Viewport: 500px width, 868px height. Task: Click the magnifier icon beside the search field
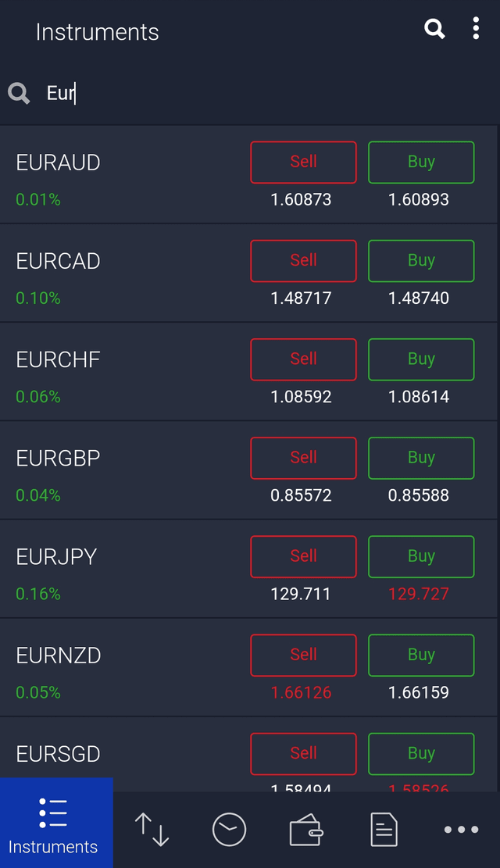19,93
